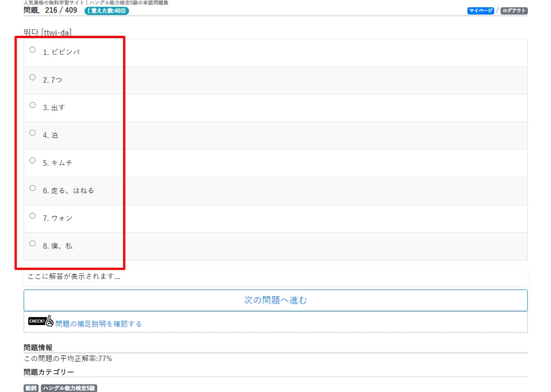The width and height of the screenshot is (551, 392).
Task: Select radio button for option 7 ウォン
Action: pyautogui.click(x=32, y=216)
